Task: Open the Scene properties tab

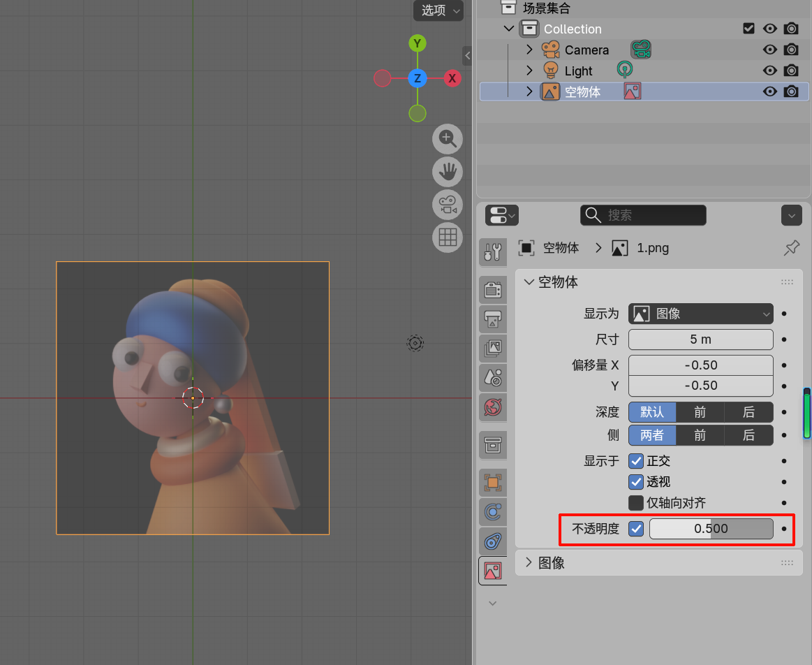Action: [493, 378]
